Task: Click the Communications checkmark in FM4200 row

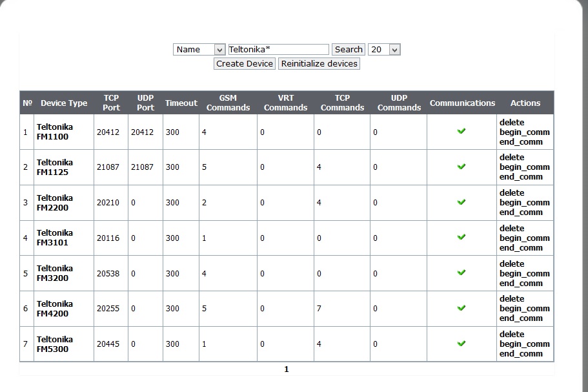Action: [461, 308]
